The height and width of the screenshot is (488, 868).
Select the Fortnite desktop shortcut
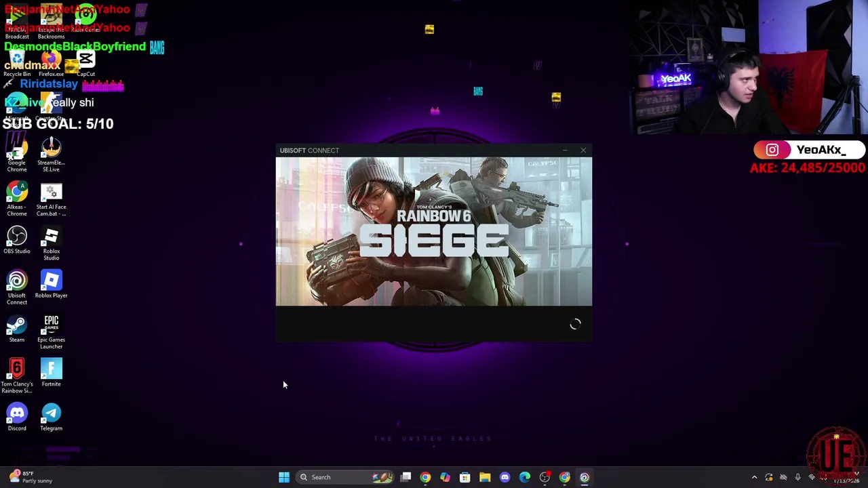tap(51, 373)
